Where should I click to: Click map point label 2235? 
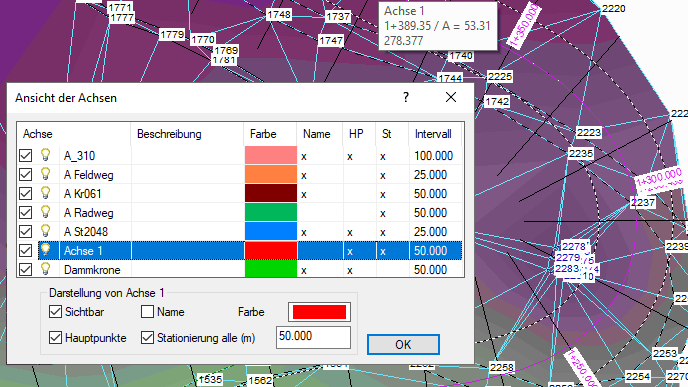581,153
